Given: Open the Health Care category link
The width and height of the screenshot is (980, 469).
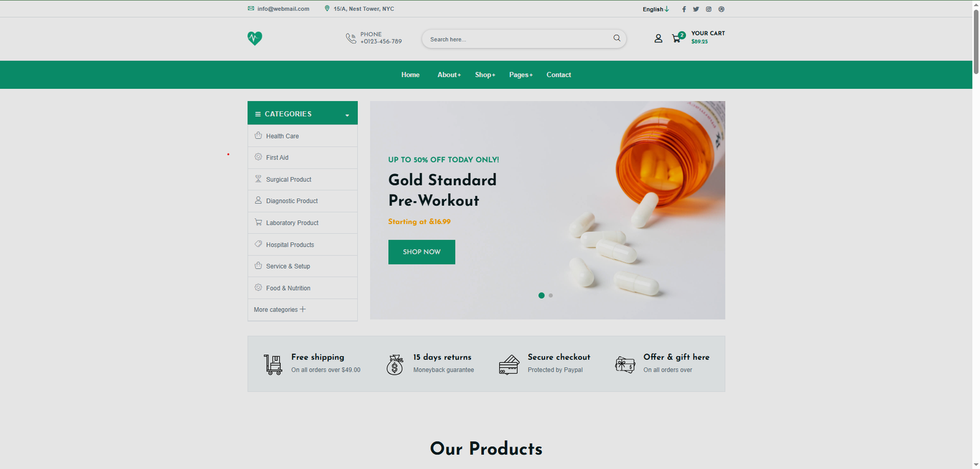Looking at the screenshot, I should tap(282, 136).
